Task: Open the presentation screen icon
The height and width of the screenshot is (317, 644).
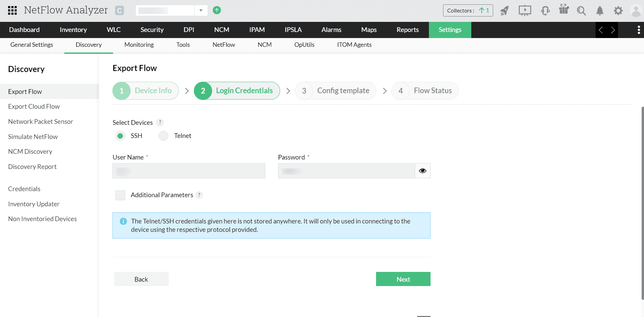Action: click(x=525, y=10)
